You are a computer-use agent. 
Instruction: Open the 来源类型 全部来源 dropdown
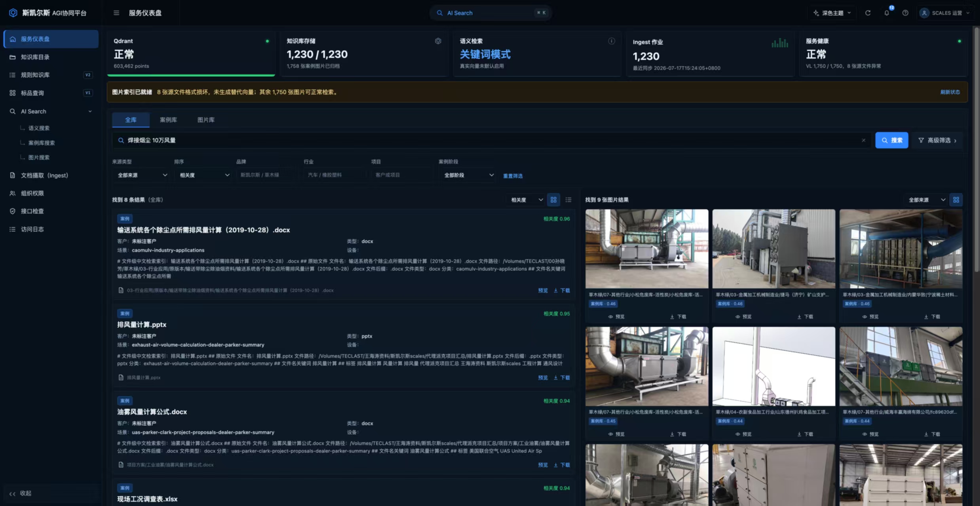[142, 175]
